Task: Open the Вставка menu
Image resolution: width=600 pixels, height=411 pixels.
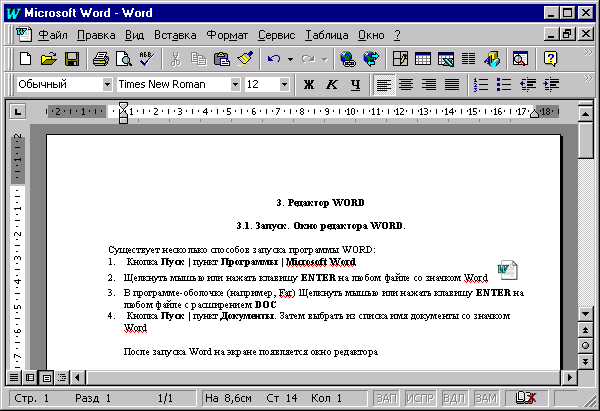Action: click(175, 35)
